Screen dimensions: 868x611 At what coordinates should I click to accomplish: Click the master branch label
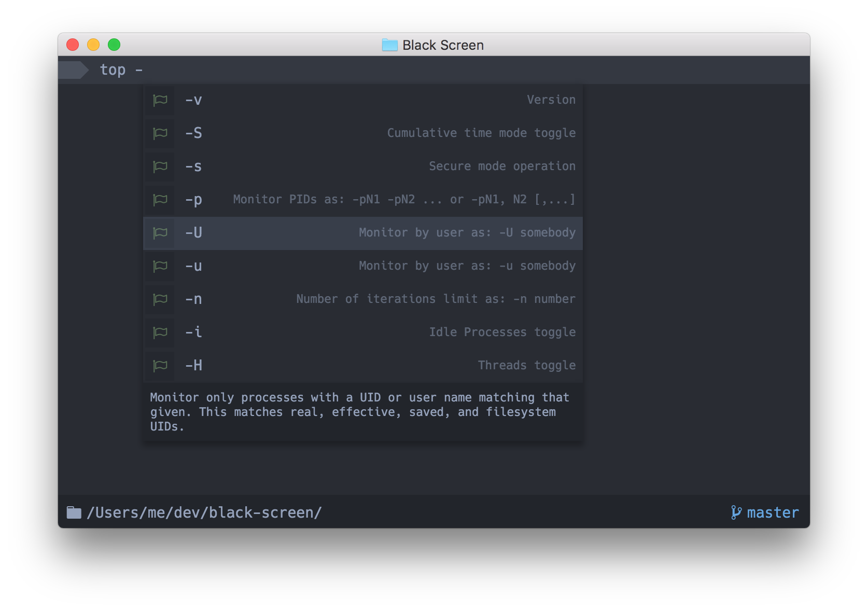[773, 512]
